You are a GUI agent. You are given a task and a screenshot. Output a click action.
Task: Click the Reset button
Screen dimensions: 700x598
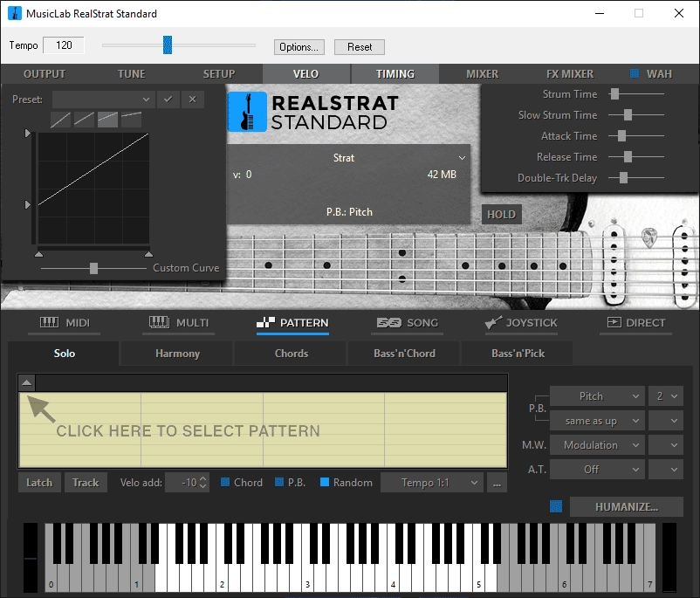[360, 47]
